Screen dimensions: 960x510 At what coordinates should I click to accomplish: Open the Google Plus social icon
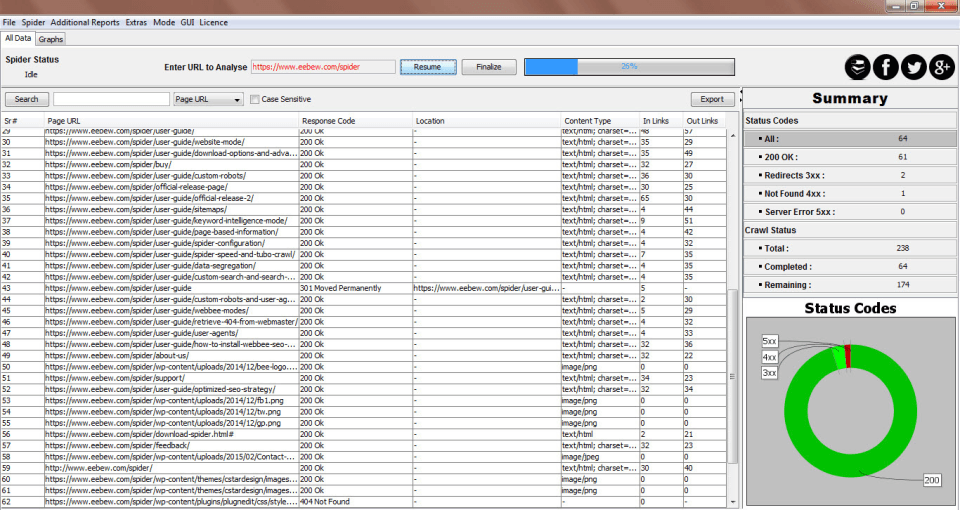[941, 67]
